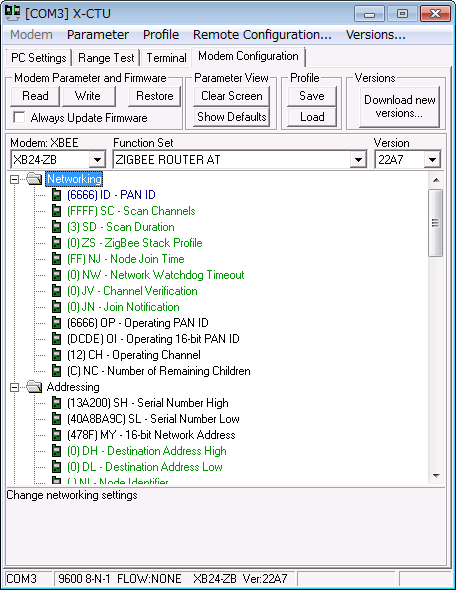Image resolution: width=456 pixels, height=590 pixels.
Task: Click the PAN ID parameter icon
Action: (x=56, y=195)
